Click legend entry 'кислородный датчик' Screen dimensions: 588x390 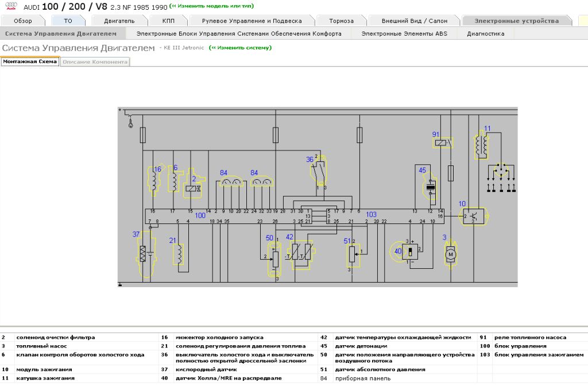click(x=206, y=369)
